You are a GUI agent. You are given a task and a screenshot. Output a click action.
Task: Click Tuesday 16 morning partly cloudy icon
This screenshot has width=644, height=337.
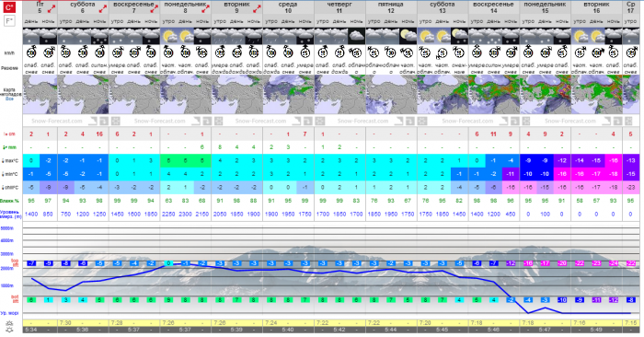point(579,36)
